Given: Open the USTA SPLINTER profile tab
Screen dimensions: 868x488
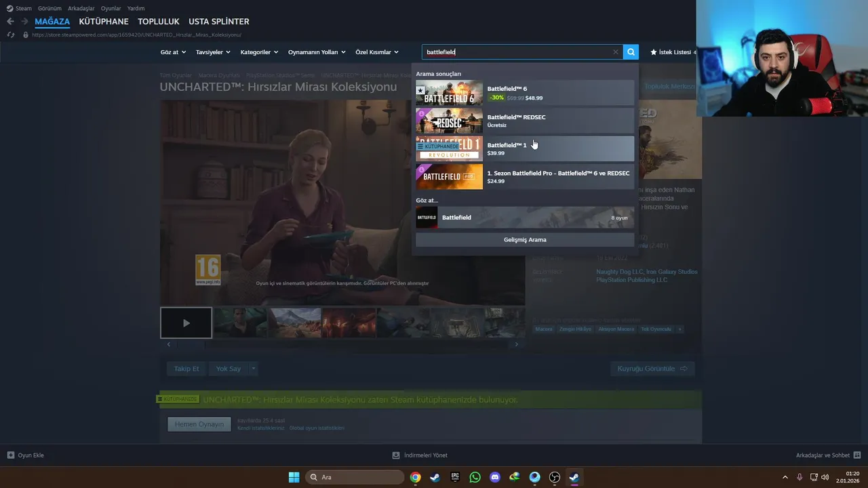Looking at the screenshot, I should pyautogui.click(x=219, y=22).
